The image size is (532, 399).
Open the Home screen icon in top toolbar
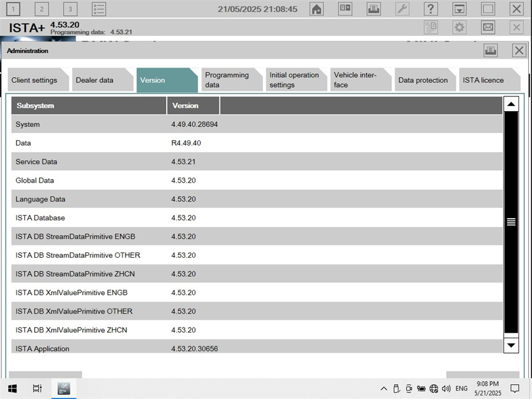coord(316,9)
